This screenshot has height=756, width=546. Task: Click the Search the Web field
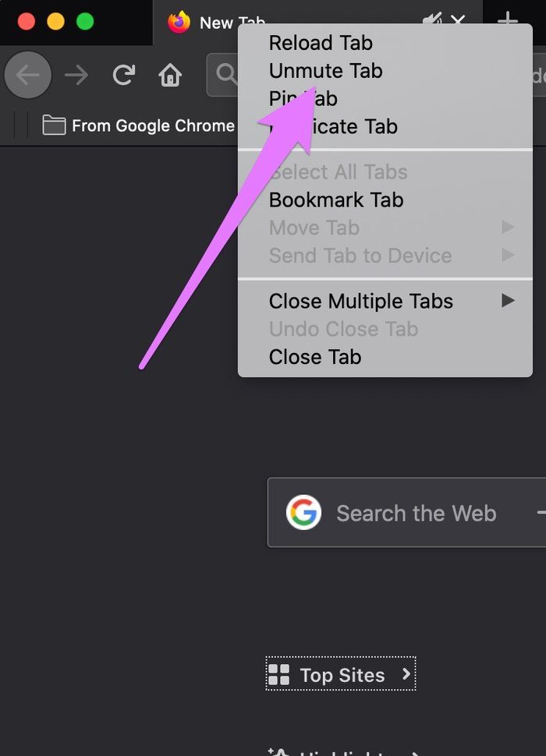[x=406, y=513]
